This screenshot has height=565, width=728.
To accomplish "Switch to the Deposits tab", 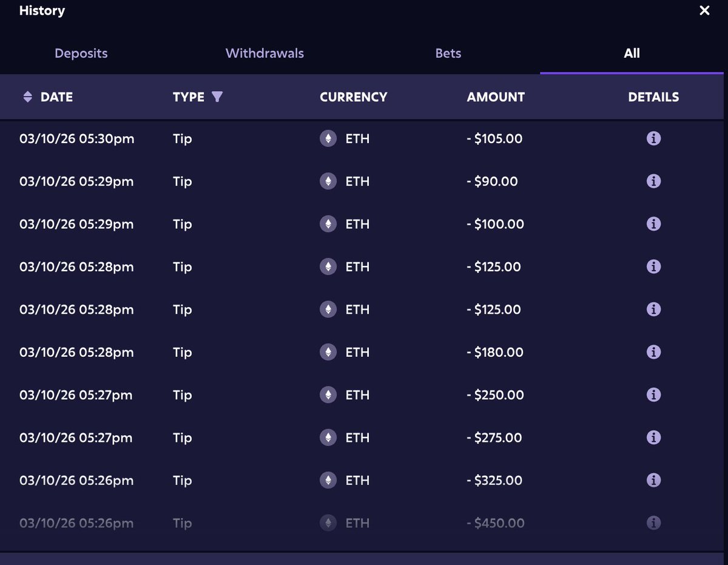I will [81, 53].
